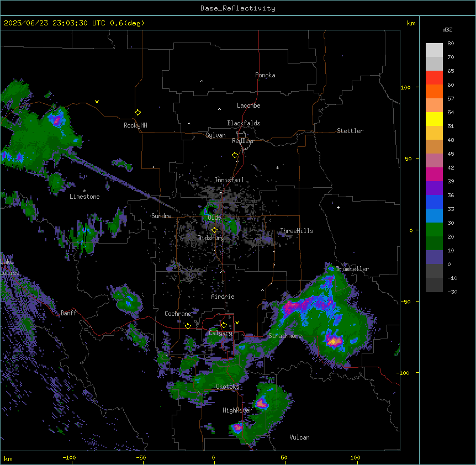Click the asterisk marker above Limestone label
This screenshot has height=465, width=476.
pyautogui.click(x=84, y=191)
